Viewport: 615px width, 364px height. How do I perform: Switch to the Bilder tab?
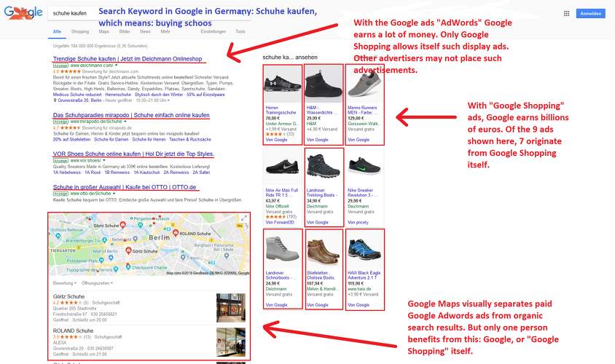pos(125,31)
